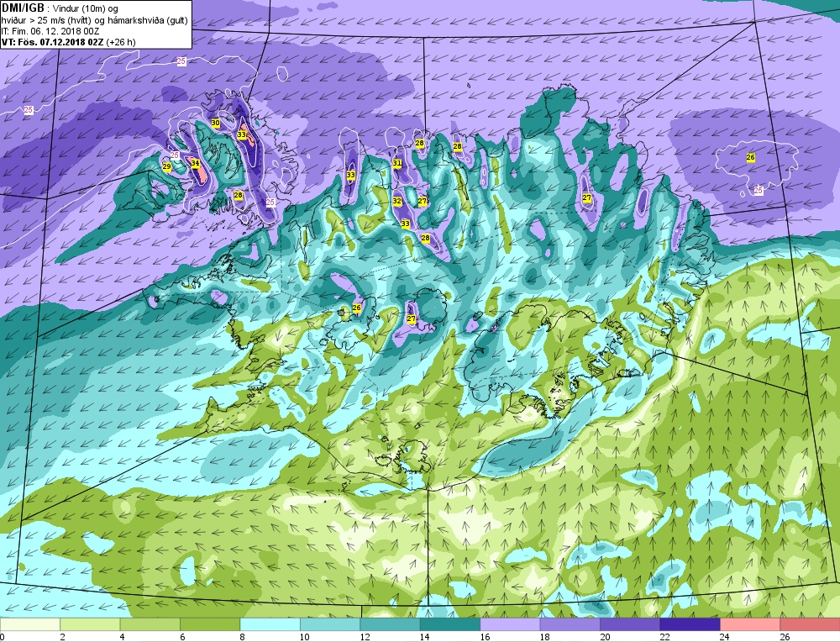Select the legend scale number '12'
Viewport: 840px width, 642px height.
[x=365, y=637]
